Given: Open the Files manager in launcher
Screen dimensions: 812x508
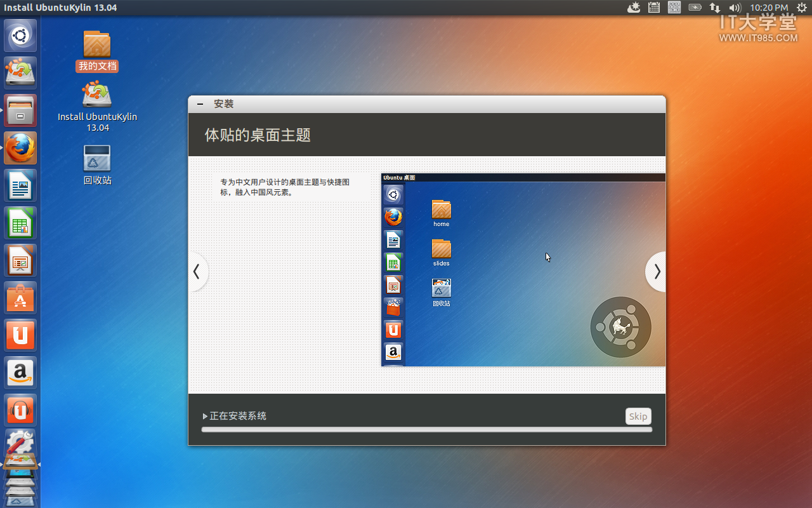Looking at the screenshot, I should tap(20, 110).
